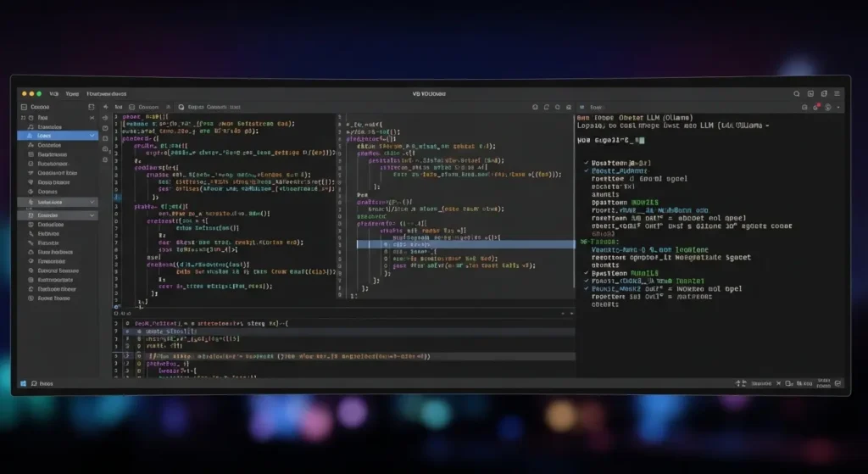Image resolution: width=868 pixels, height=474 pixels.
Task: Click the layout icon right of the title-bar magnifier
Action: [810, 93]
